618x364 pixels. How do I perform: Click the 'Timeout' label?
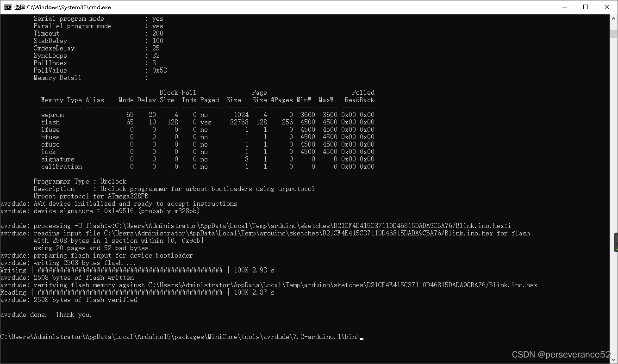click(46, 33)
